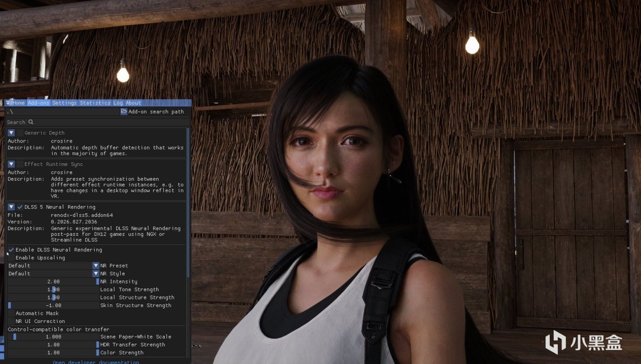641x364 pixels.
Task: Click the Color Strength slider
Action: pos(53,352)
